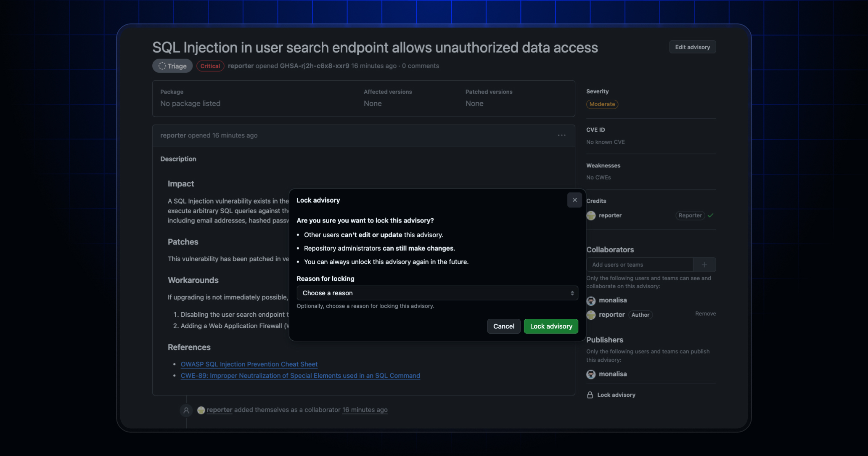
Task: Click the plus icon to add collaborator
Action: coord(704,265)
